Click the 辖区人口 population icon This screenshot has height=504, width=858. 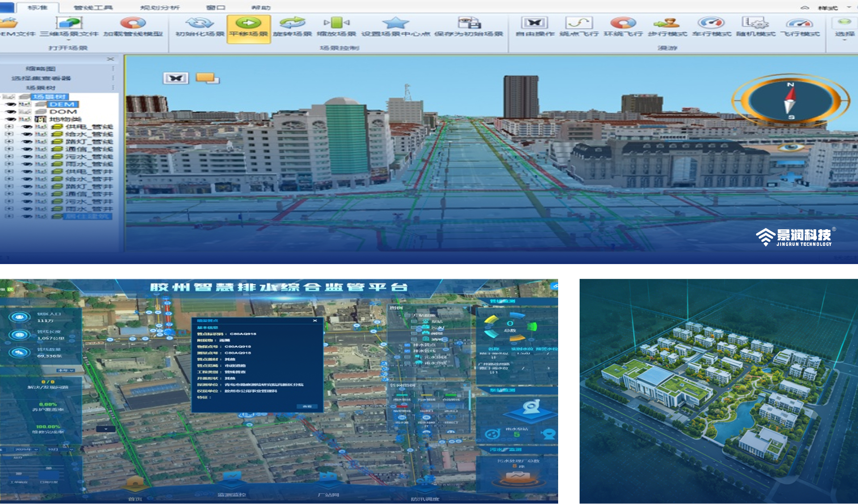click(x=19, y=317)
